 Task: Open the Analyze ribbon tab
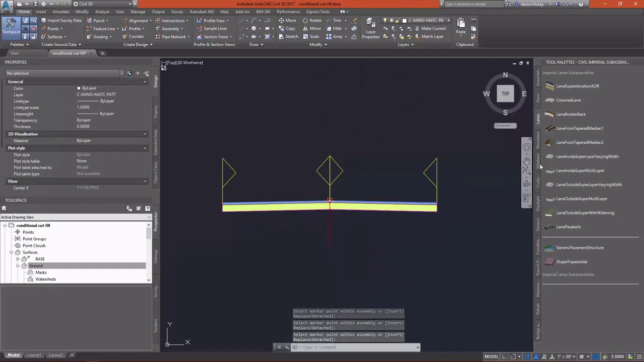[x=102, y=12]
